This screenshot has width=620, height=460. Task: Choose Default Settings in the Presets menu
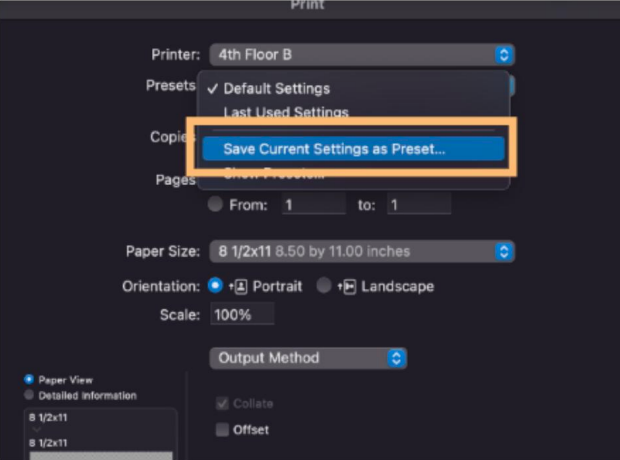point(353,89)
